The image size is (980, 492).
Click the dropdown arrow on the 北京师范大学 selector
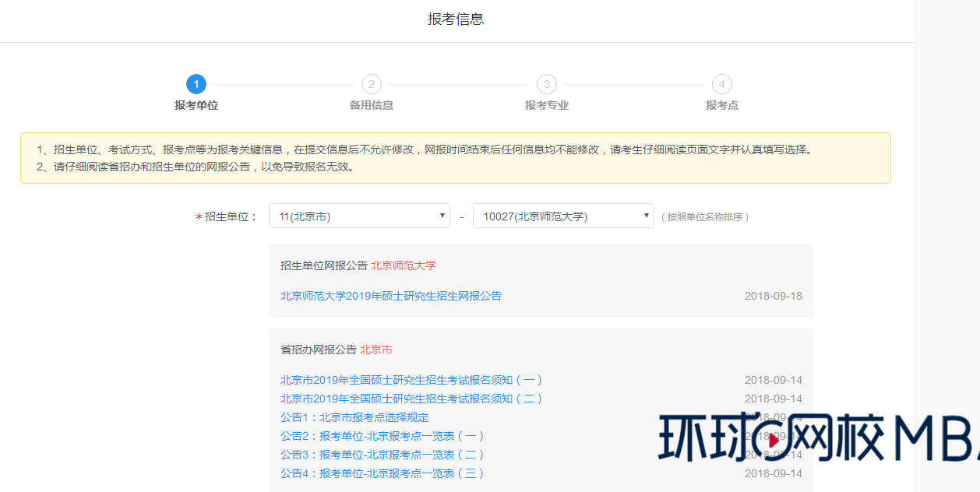click(646, 216)
